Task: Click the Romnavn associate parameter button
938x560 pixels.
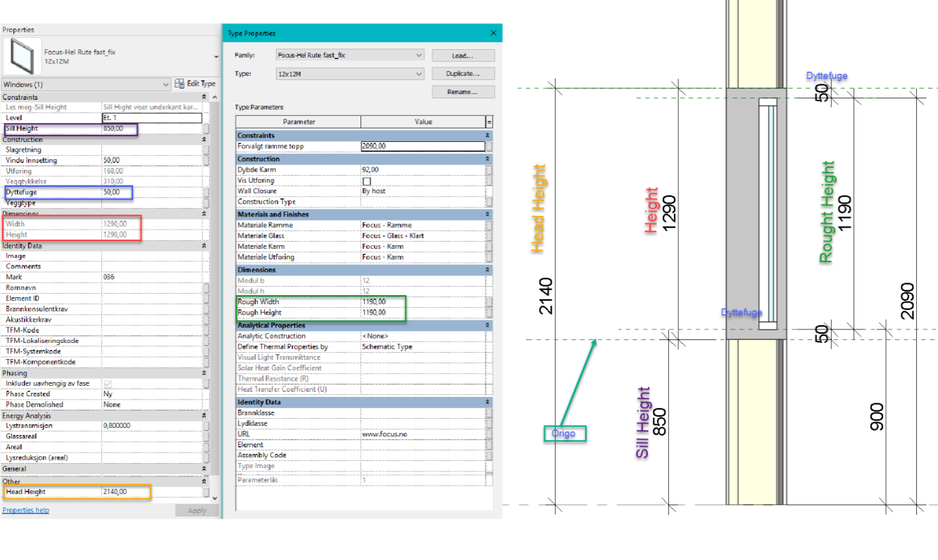Action: (x=207, y=288)
